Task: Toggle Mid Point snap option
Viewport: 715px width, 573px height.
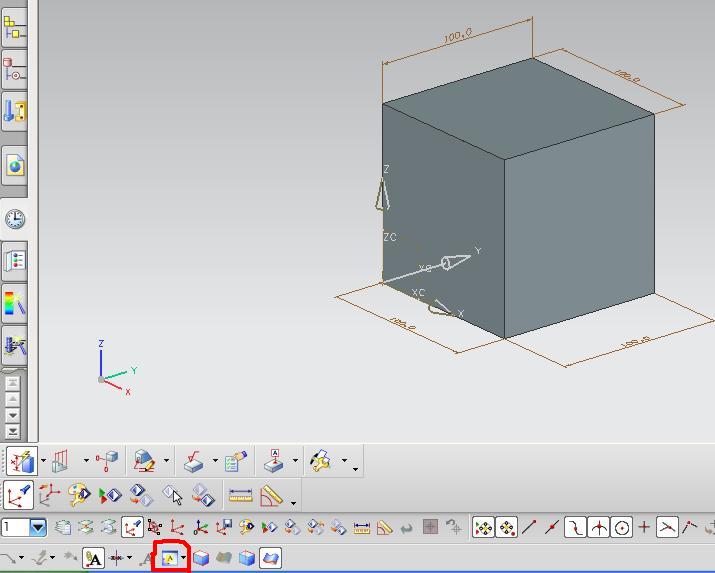Action: coord(552,527)
